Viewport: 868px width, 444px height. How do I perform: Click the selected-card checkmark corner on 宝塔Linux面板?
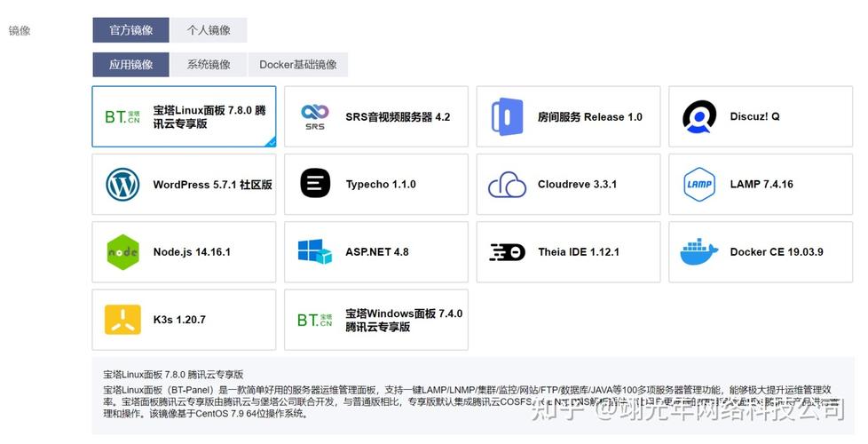272,142
